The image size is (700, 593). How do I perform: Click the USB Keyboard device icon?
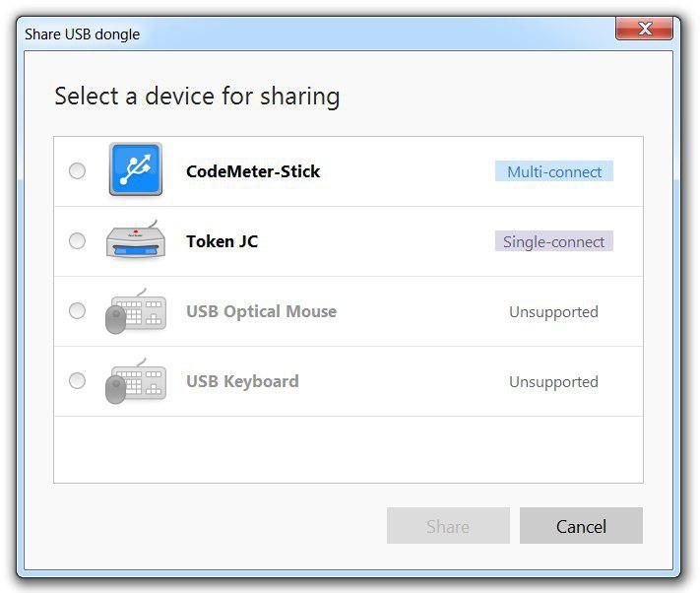pos(135,381)
